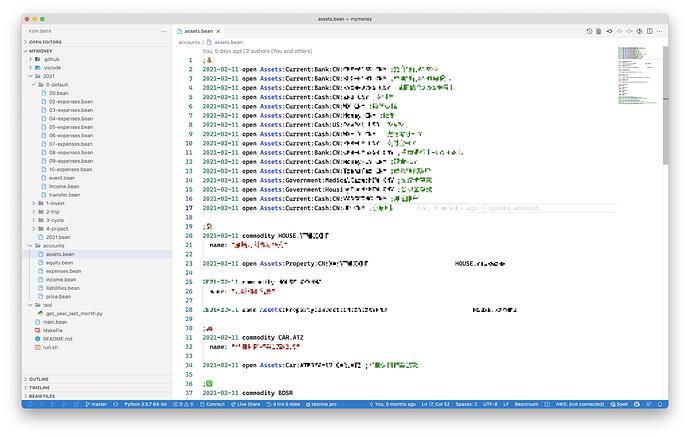Open the Explorer more actions ellipsis
The width and height of the screenshot is (690, 437).
164,31
